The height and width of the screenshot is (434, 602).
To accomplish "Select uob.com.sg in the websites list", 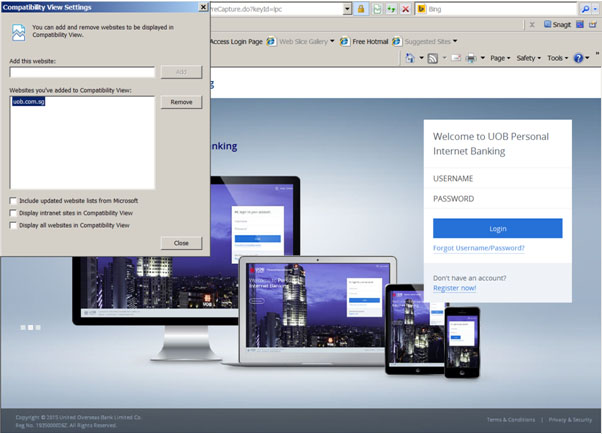I will [x=28, y=101].
